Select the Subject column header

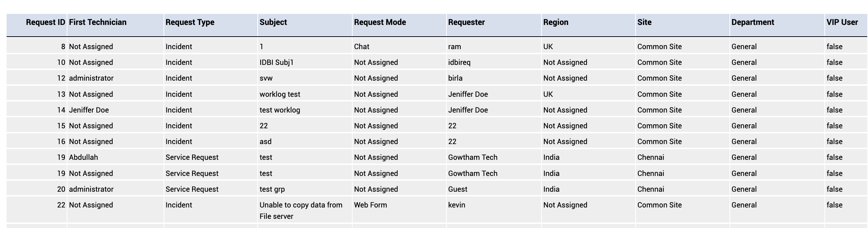(x=273, y=22)
